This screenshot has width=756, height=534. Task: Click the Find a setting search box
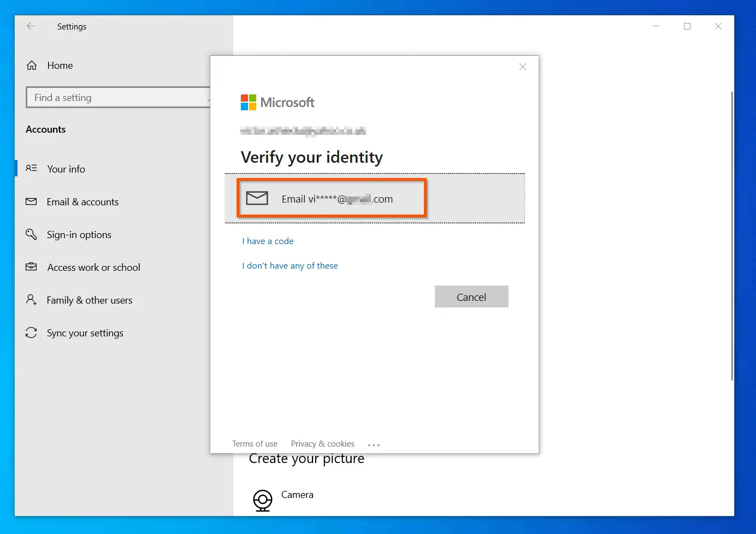(118, 97)
